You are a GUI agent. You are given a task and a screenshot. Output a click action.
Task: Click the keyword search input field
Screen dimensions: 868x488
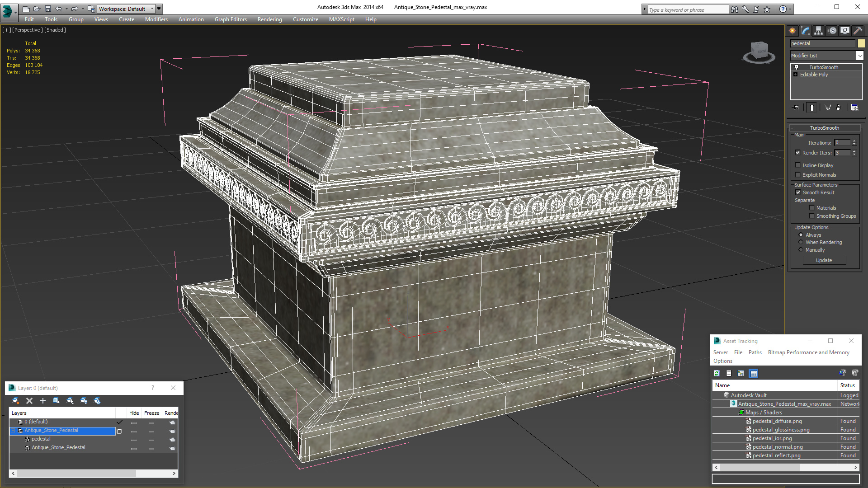tap(687, 9)
